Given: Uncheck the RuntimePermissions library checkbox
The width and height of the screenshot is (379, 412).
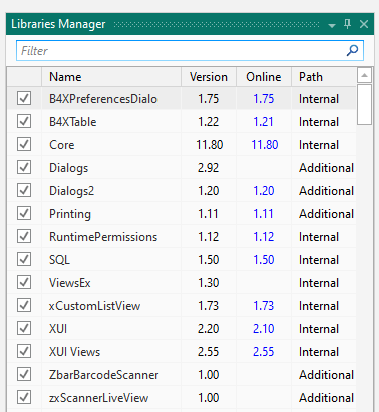Looking at the screenshot, I should click(24, 236).
